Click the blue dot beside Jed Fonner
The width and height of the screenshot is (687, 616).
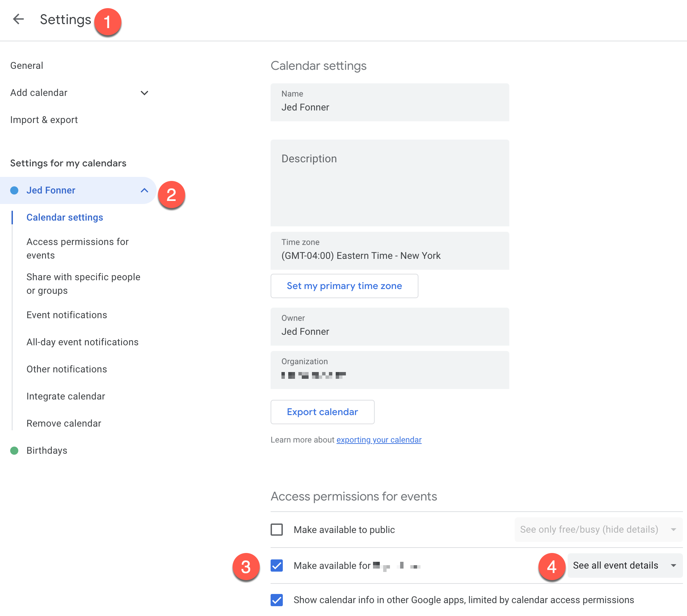click(x=15, y=190)
